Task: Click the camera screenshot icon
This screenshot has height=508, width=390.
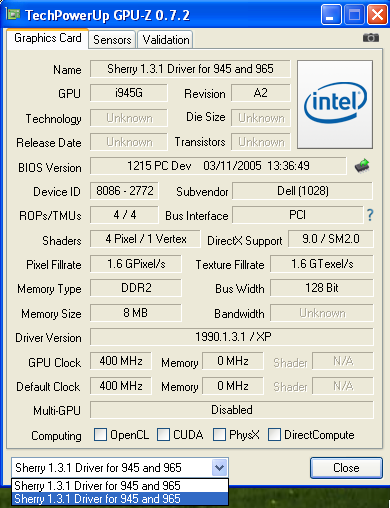Action: (x=371, y=38)
